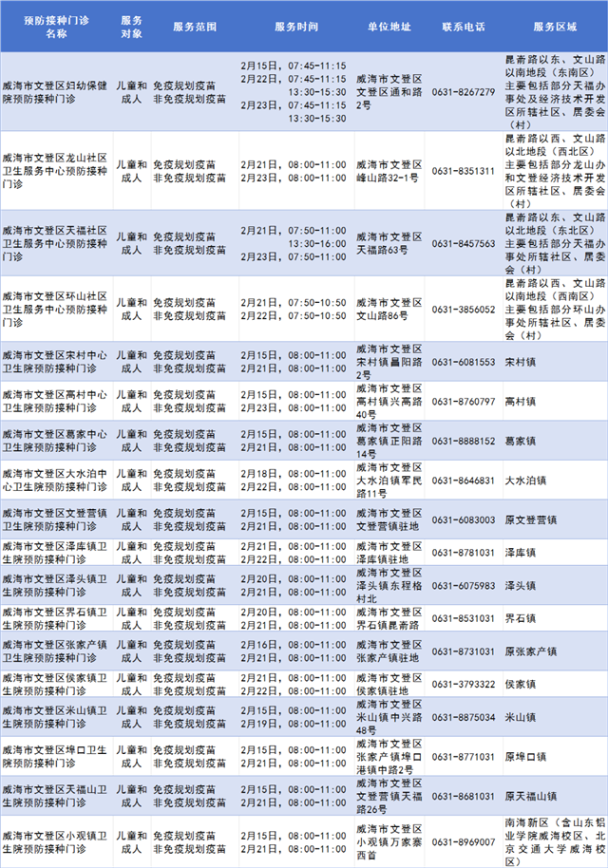Click the 单位地址 column header
Screen dimensions: 608x868
[x=389, y=27]
